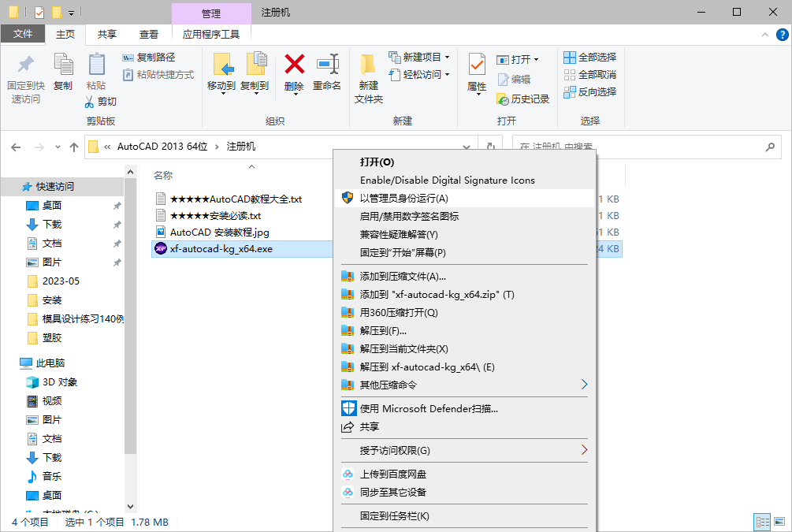Run xf-autocad-kg_x64.exe as administrator
The width and height of the screenshot is (792, 532).
(410, 198)
